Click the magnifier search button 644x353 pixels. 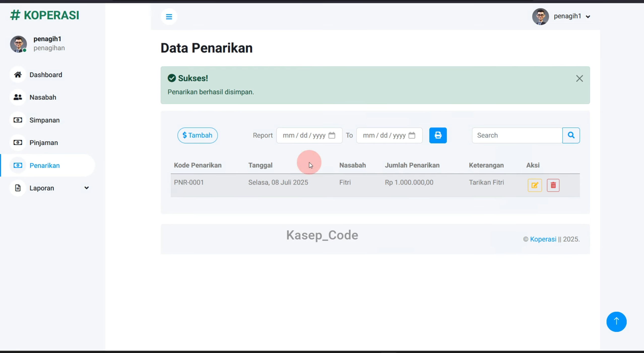click(571, 135)
